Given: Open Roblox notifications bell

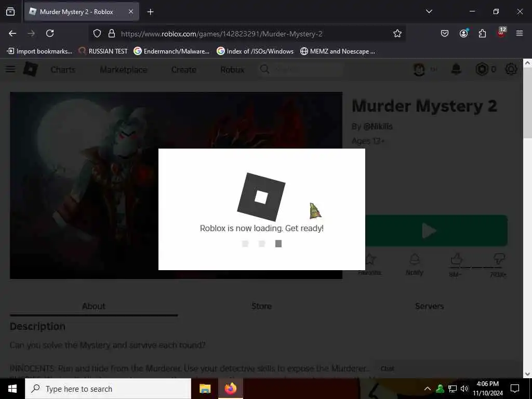Looking at the screenshot, I should point(456,69).
